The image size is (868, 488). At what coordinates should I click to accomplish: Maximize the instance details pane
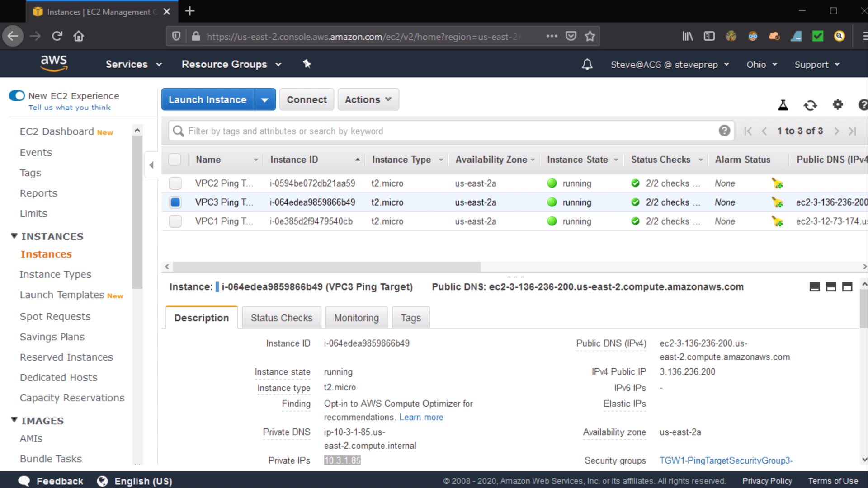847,287
